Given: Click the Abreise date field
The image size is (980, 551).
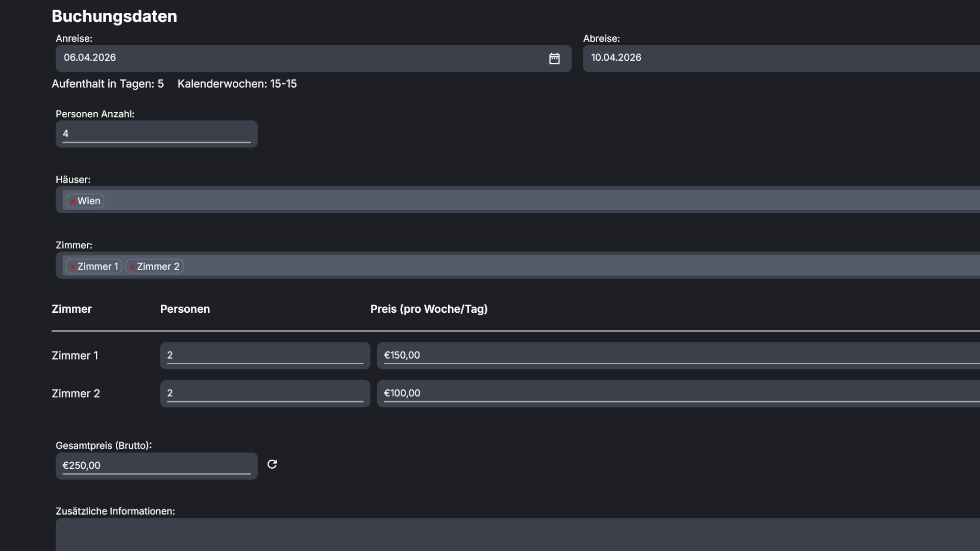Looking at the screenshot, I should (781, 58).
